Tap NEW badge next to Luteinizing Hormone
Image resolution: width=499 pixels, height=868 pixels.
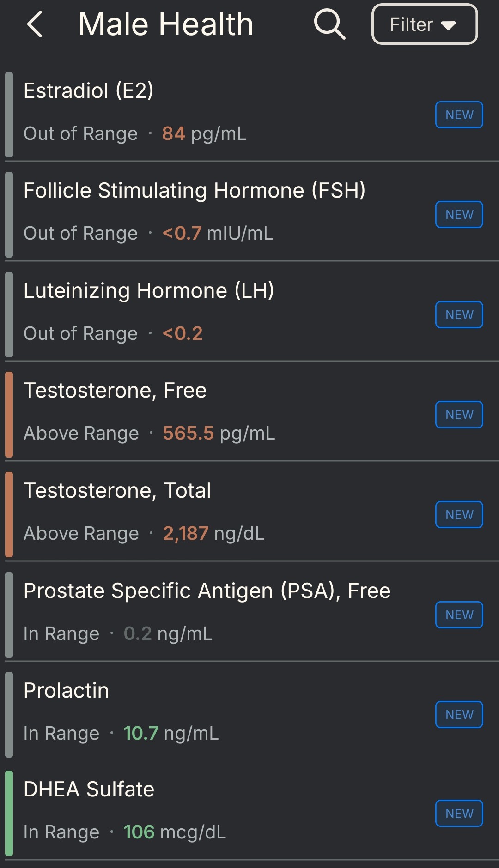coord(459,315)
